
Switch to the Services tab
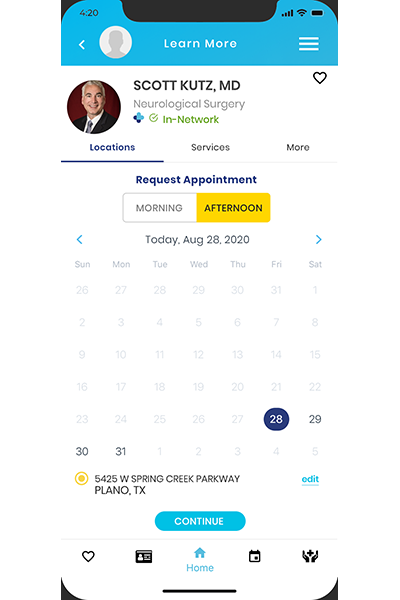pyautogui.click(x=211, y=147)
